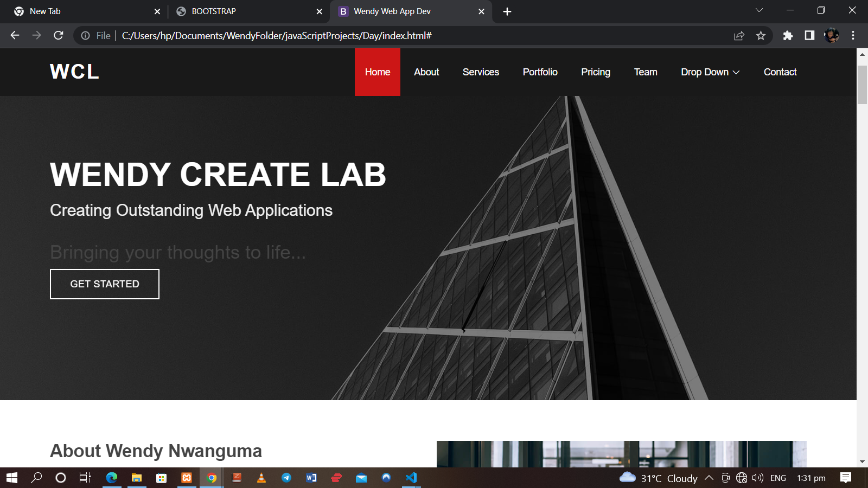This screenshot has height=488, width=868.
Task: Select the Portfolio navigation item
Action: tap(540, 72)
